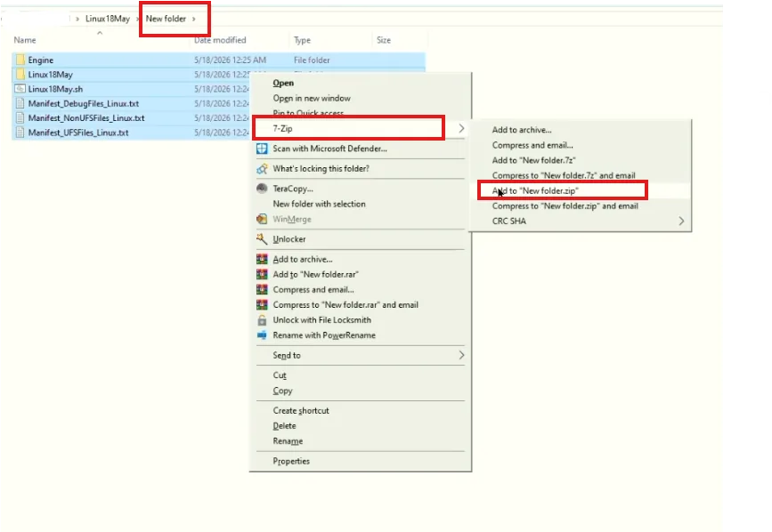Click the New folder breadcrumb segment
This screenshot has width=772, height=532.
coord(166,19)
